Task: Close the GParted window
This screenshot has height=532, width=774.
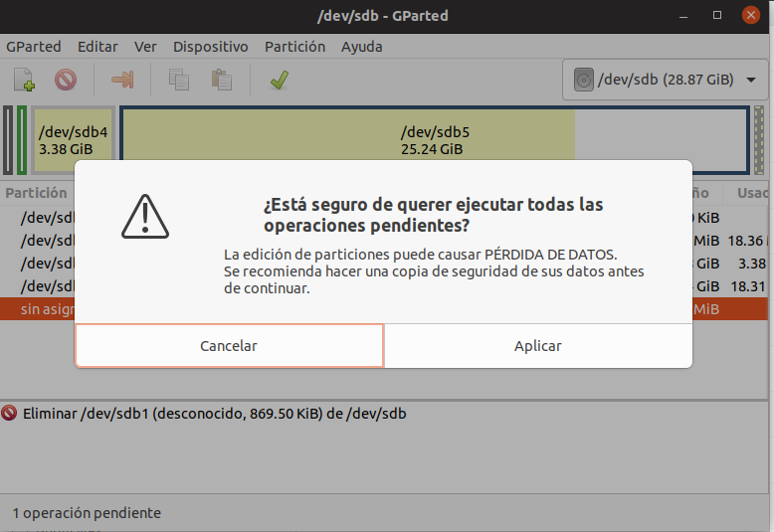Action: (x=751, y=15)
